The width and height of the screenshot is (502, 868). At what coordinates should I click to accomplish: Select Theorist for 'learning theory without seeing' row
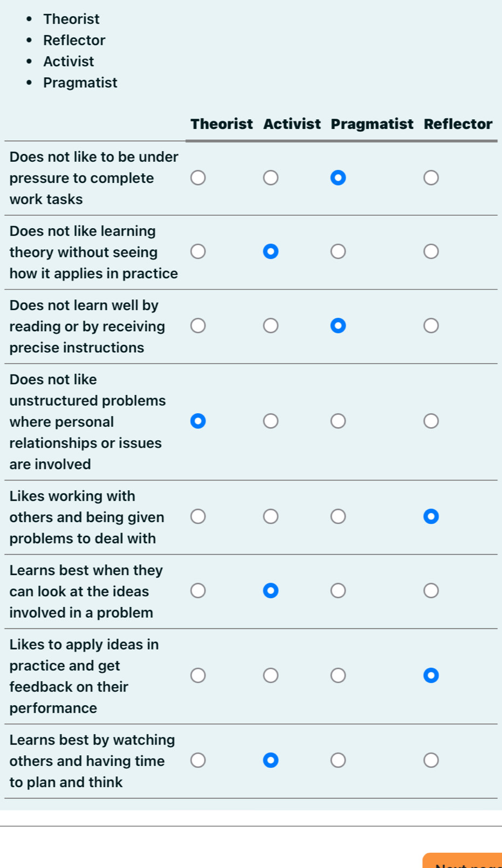click(198, 251)
